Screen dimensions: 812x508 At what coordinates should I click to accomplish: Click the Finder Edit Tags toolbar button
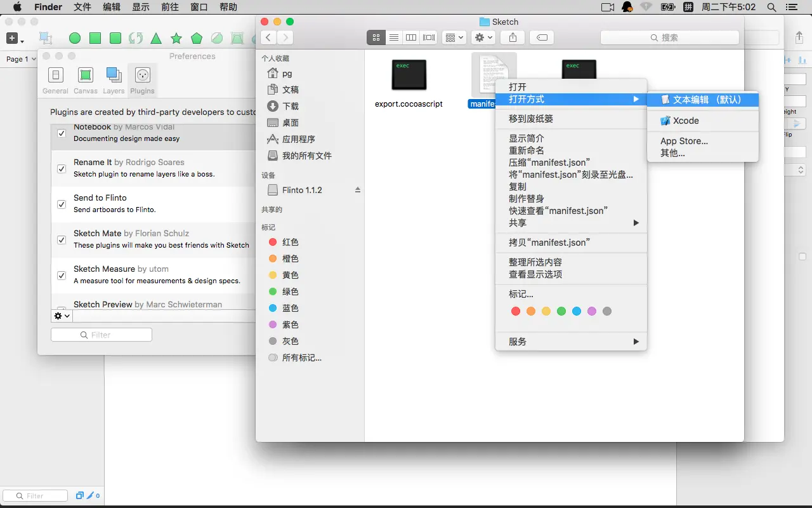click(x=542, y=37)
